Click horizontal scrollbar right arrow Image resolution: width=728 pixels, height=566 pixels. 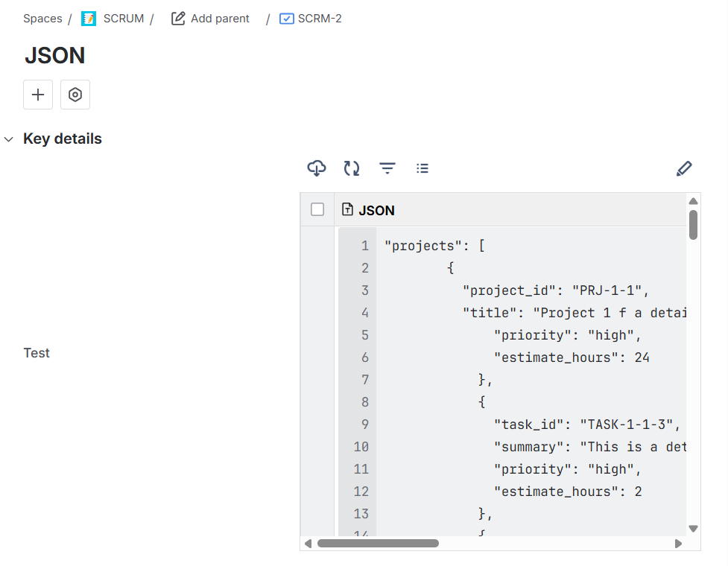click(x=678, y=543)
